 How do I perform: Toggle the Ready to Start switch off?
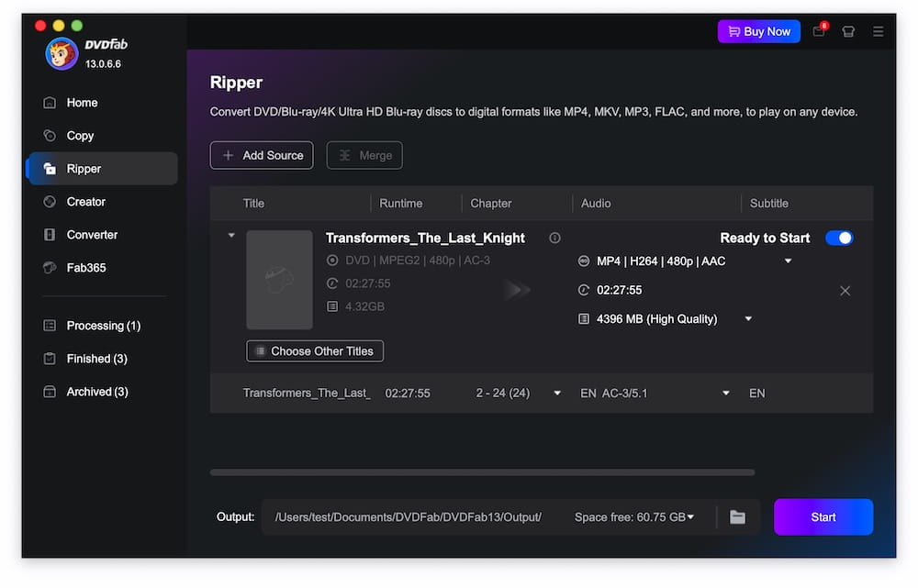click(x=839, y=238)
